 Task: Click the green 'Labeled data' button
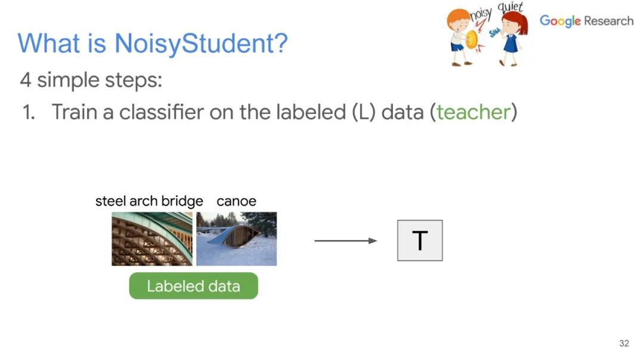(193, 286)
